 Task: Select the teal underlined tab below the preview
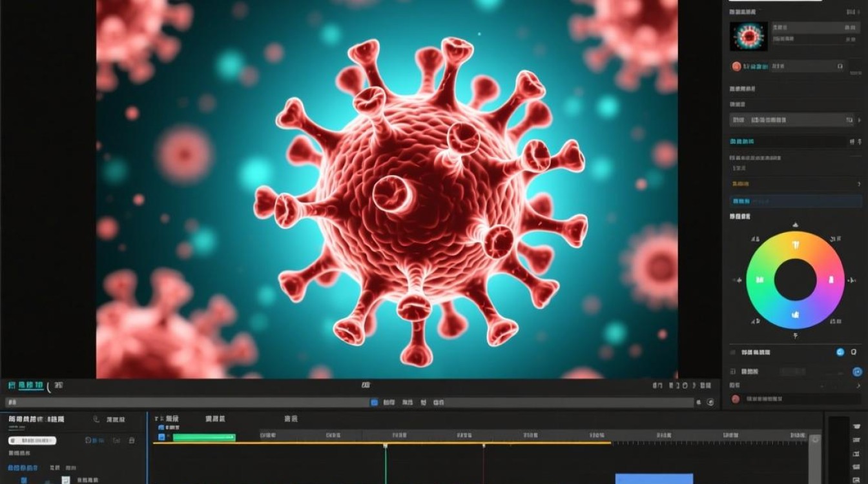(31, 385)
